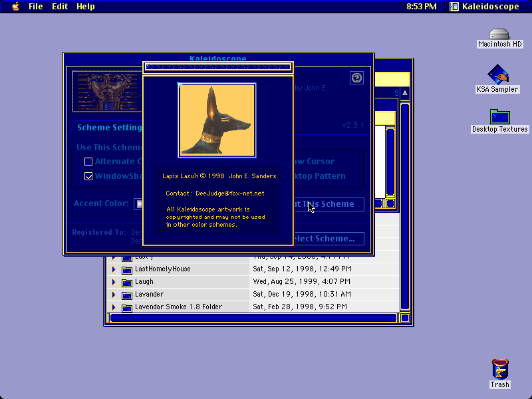Screen dimensions: 532x399
Task: Click the Select Scheme... button
Action: coord(329,239)
